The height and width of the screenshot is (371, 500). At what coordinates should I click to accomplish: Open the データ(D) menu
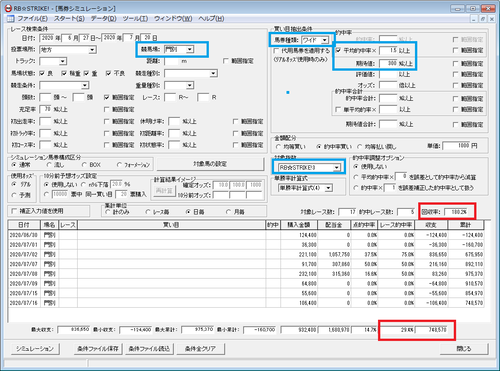point(103,18)
